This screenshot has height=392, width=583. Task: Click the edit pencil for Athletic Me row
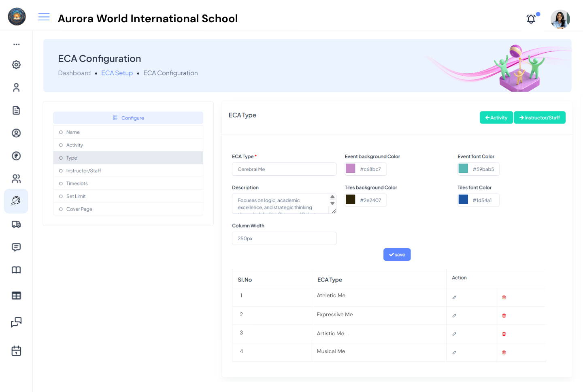pos(454,297)
